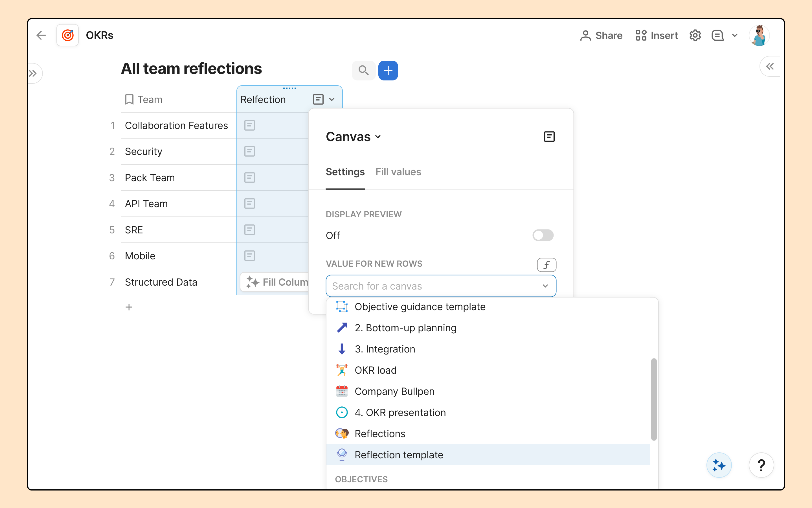This screenshot has width=812, height=508.
Task: Add new row with plus below table
Action: (x=129, y=307)
